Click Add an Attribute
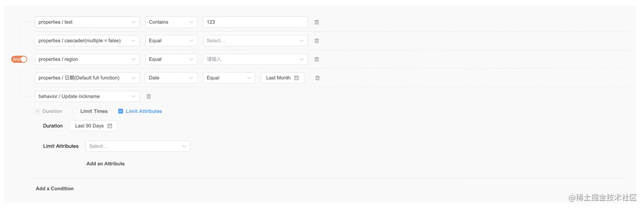 point(106,164)
